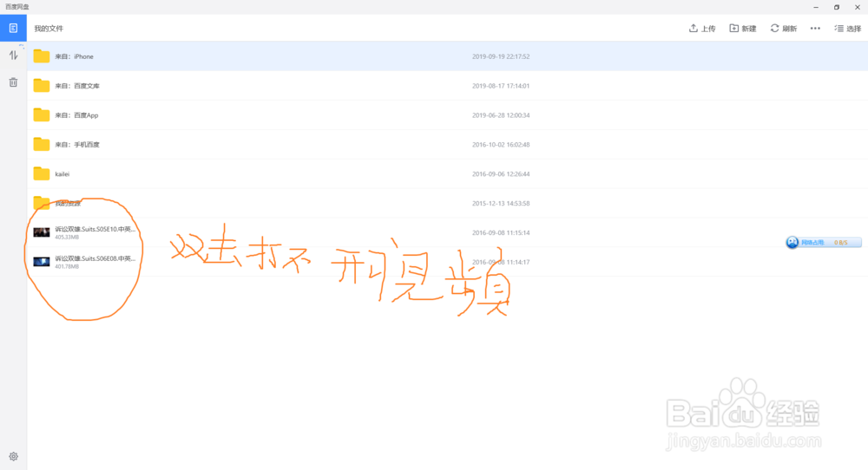Select the 我的资源 folder icon
Screen dimensions: 868x470
(x=42, y=203)
